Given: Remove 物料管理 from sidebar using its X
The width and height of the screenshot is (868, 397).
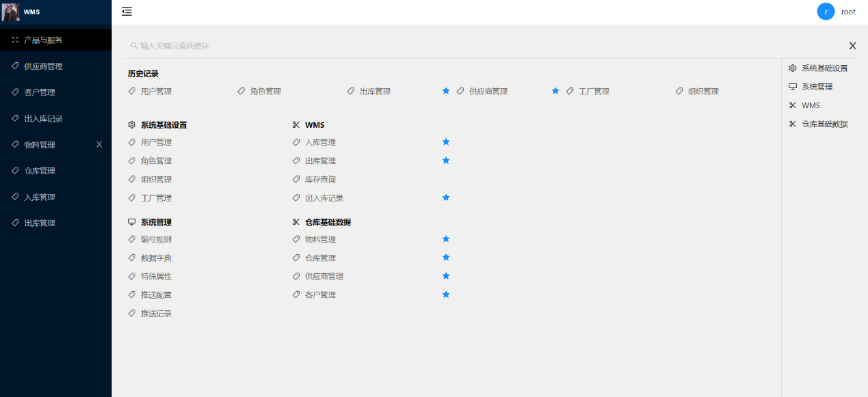Looking at the screenshot, I should (x=99, y=144).
